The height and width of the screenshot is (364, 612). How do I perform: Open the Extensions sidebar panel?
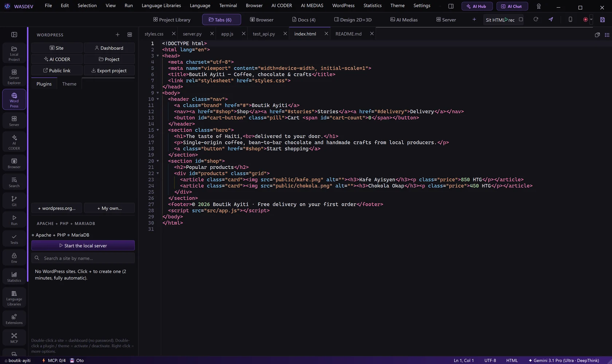[x=14, y=319]
